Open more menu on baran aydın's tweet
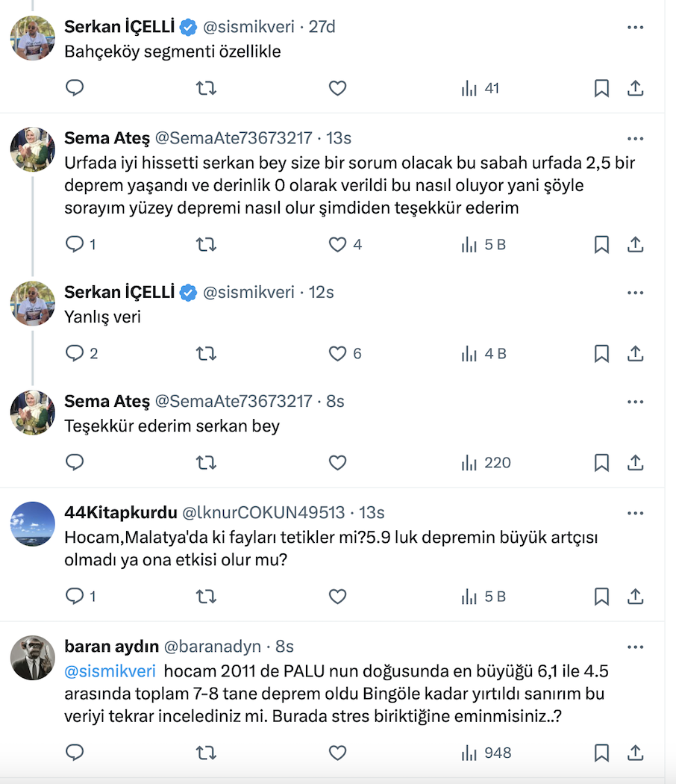Image resolution: width=676 pixels, height=784 pixels. tap(635, 647)
